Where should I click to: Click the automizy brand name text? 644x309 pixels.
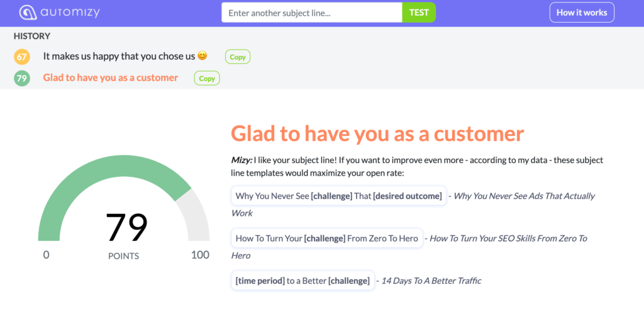tap(70, 13)
